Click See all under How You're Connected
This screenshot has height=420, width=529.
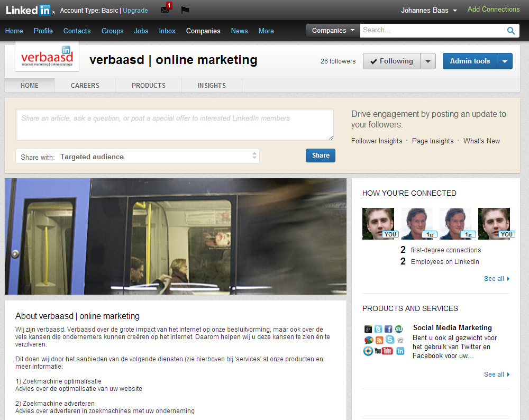[x=497, y=279]
